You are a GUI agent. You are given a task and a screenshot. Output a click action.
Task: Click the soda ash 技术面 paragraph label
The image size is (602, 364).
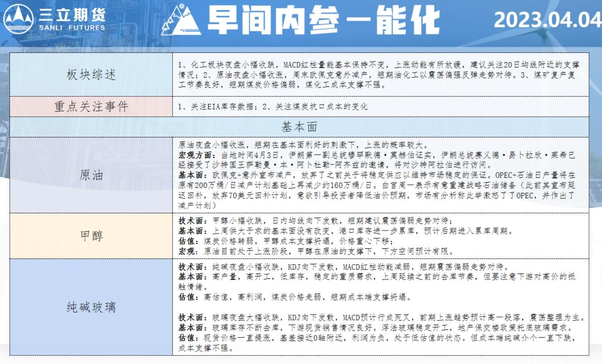pyautogui.click(x=191, y=267)
